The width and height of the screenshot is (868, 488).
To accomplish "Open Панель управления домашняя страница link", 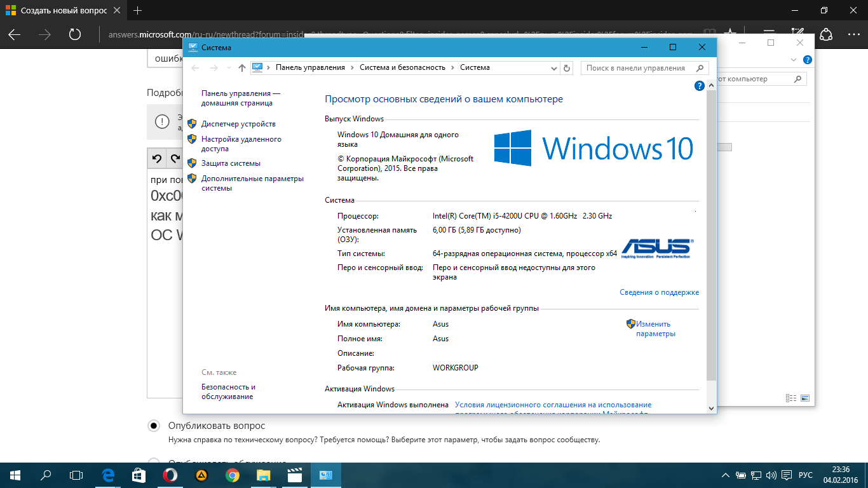I will [x=241, y=98].
